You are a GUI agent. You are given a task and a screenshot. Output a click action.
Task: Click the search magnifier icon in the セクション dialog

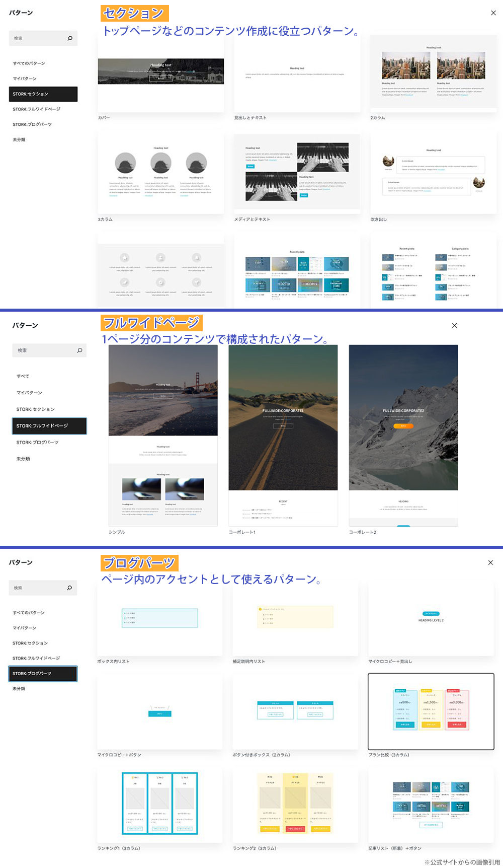[70, 38]
